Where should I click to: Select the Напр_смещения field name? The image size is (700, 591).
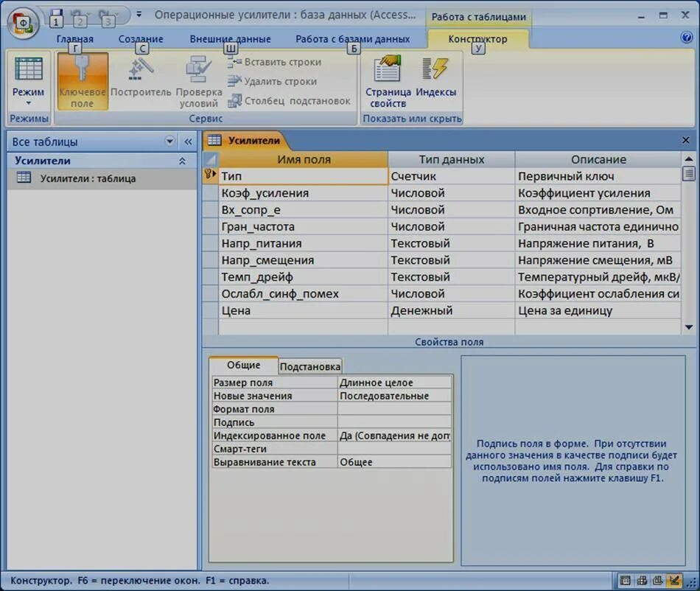[303, 260]
